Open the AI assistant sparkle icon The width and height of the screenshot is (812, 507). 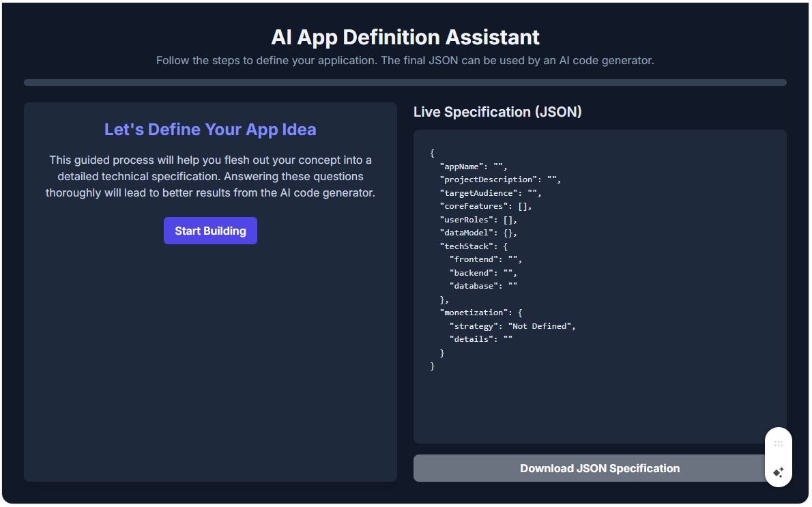click(779, 472)
